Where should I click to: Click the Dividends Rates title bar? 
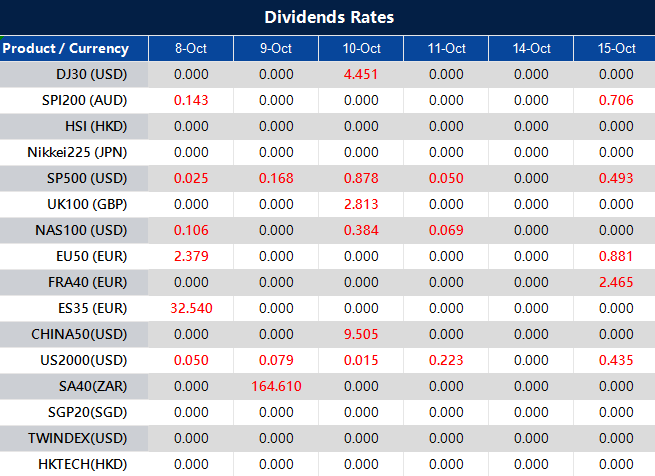(x=328, y=17)
